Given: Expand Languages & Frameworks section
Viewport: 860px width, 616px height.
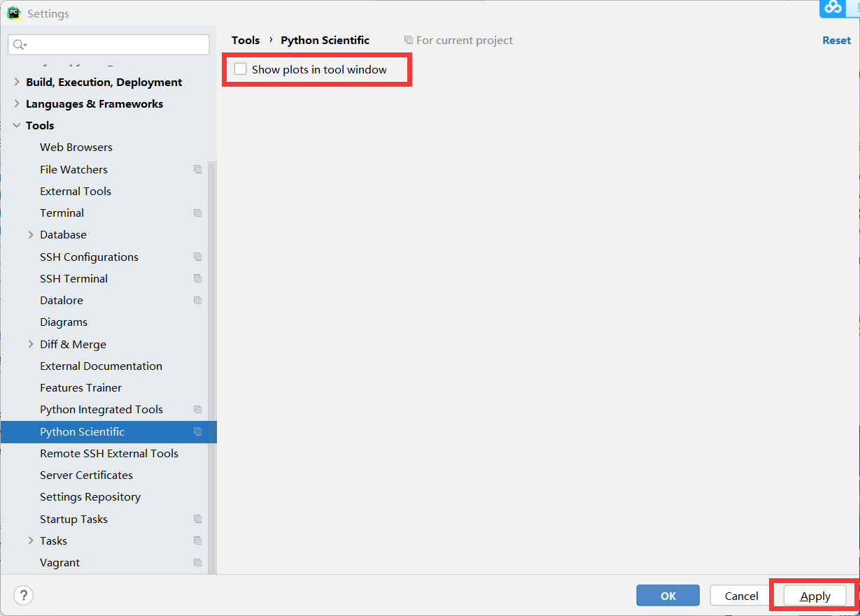Looking at the screenshot, I should (17, 104).
